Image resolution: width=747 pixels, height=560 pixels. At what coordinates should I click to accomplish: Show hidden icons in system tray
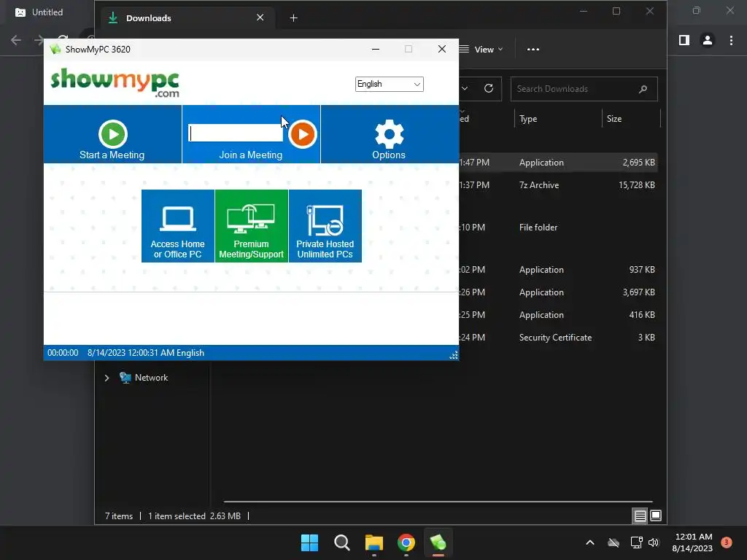(589, 542)
